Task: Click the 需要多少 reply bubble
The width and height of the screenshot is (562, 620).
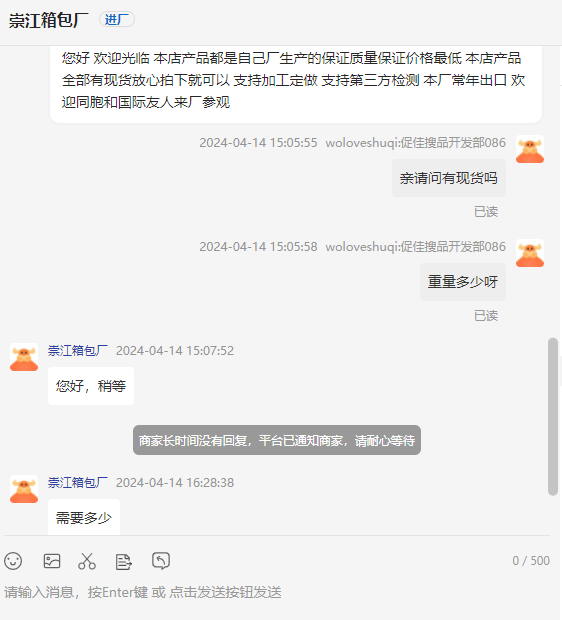Action: (84, 517)
